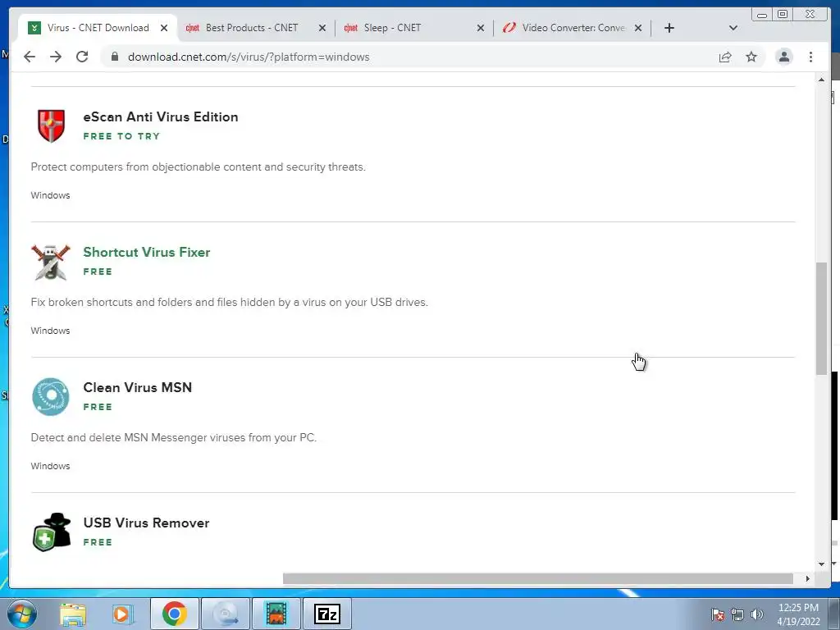The height and width of the screenshot is (630, 840).
Task: Bookmark this page with star
Action: pyautogui.click(x=751, y=57)
